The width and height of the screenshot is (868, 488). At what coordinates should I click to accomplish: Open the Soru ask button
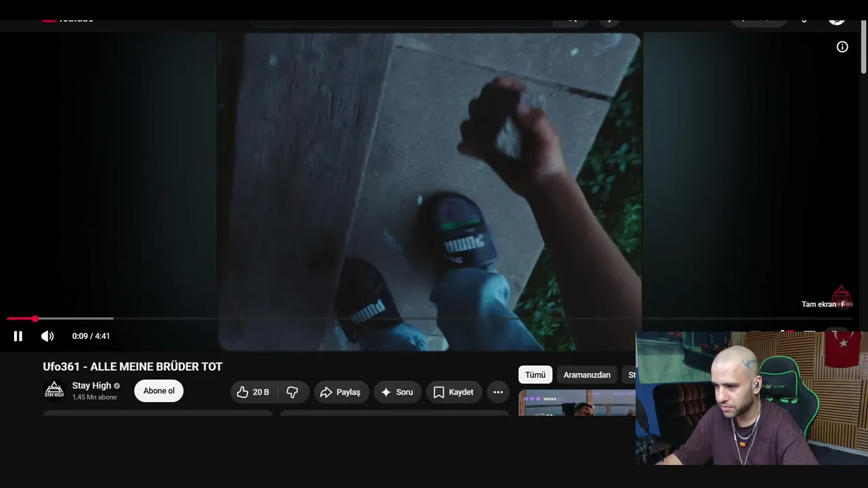click(397, 392)
